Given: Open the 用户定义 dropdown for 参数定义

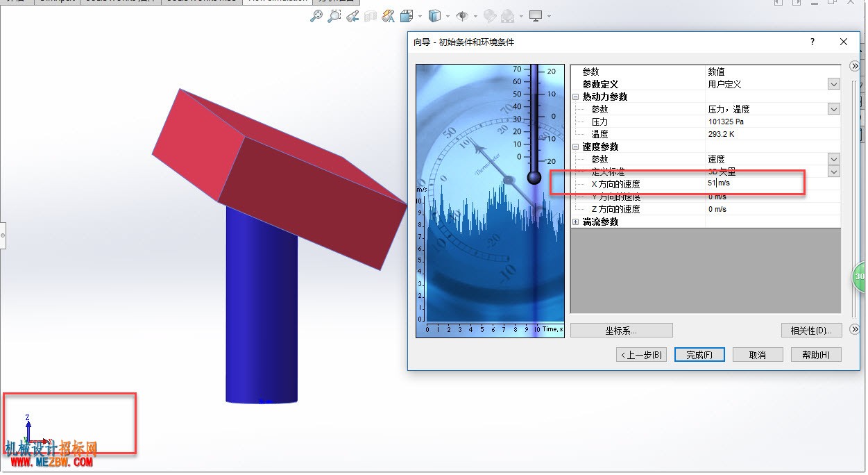Looking at the screenshot, I should point(833,84).
